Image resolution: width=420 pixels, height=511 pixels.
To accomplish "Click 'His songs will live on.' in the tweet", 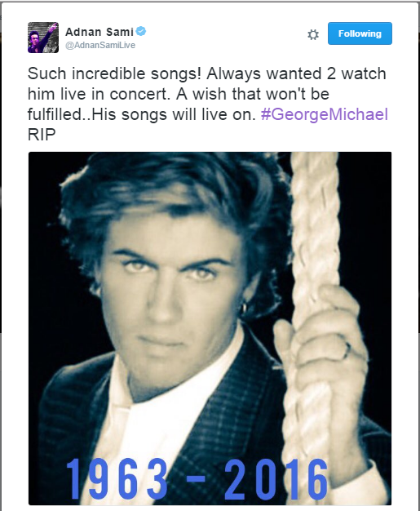I will [174, 114].
